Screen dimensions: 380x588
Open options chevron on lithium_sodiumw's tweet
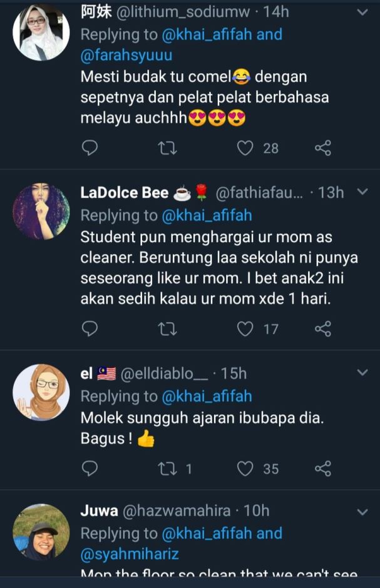(362, 12)
